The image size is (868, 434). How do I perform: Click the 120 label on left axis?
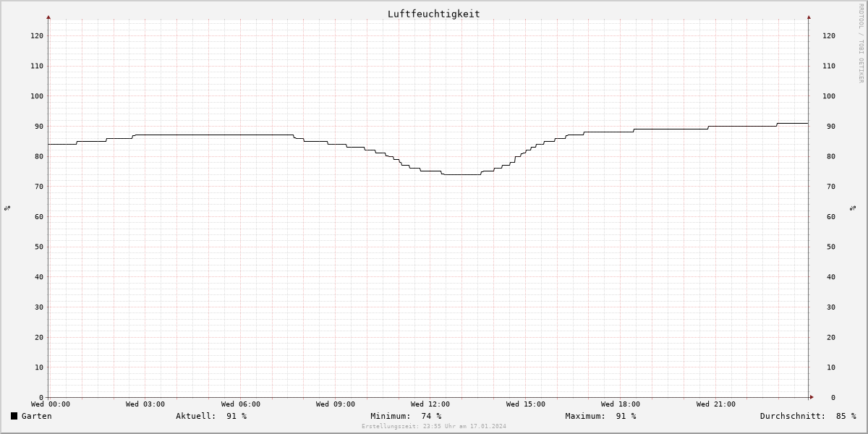click(x=37, y=35)
